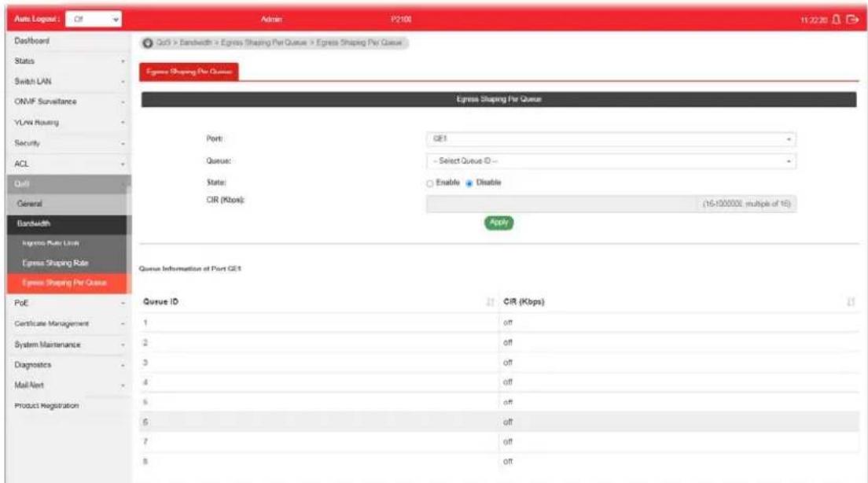Viewport: 868px width, 483px height.
Task: Click the notification bell icon
Action: (x=837, y=20)
